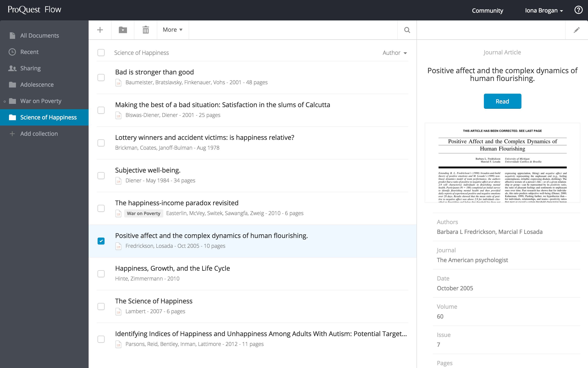Click PDF icon beside Parsons, Reid, Bentley
Screen dimensions: 588x368
tap(118, 344)
